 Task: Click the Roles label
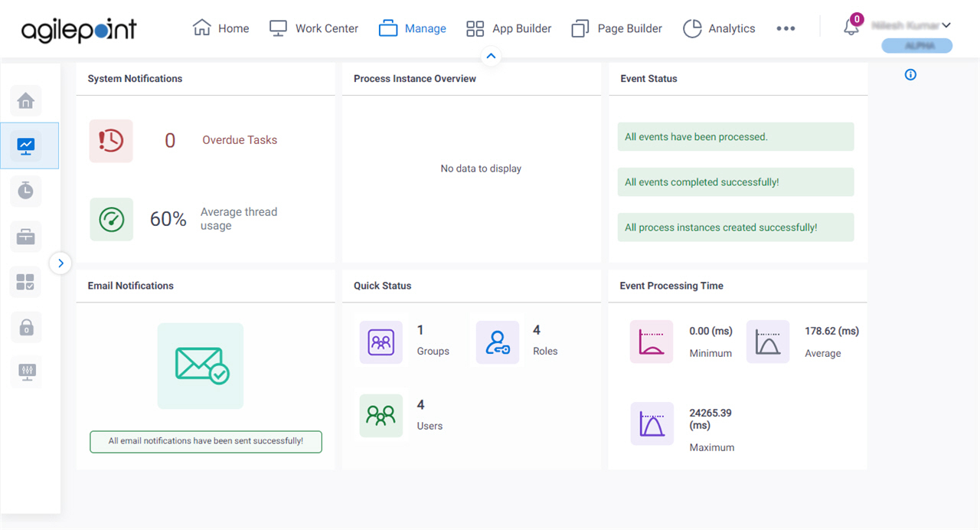[x=545, y=352]
